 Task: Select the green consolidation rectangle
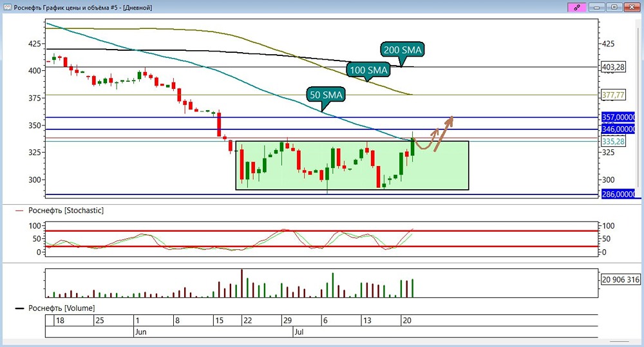[x=352, y=165]
